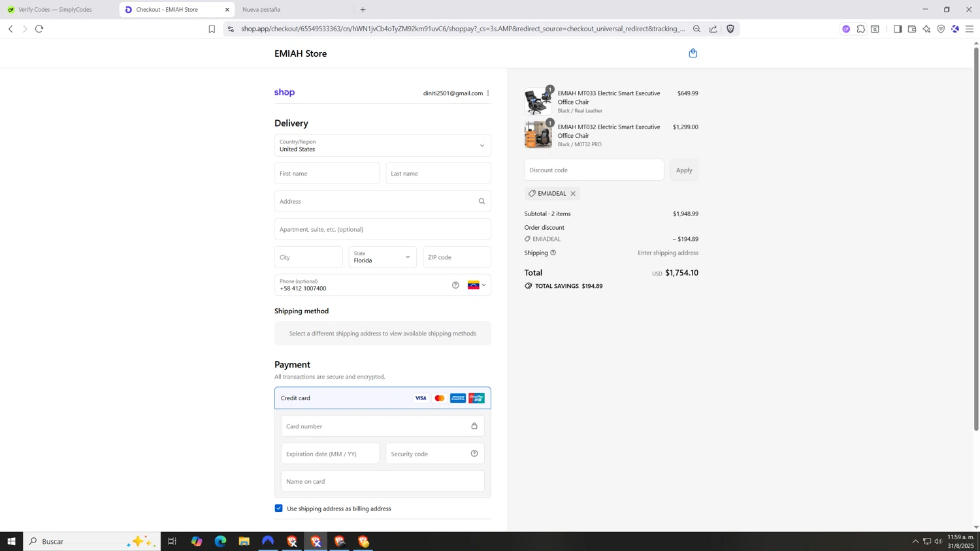Viewport: 980px width, 551px height.
Task: Focus the ZIP code field
Action: coord(457,257)
